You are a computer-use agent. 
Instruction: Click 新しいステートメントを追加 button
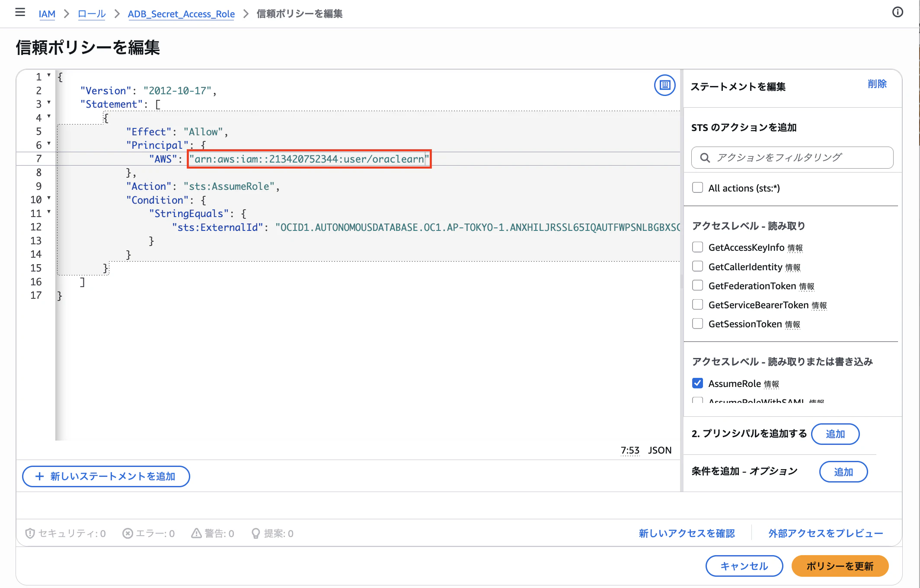[x=106, y=476]
